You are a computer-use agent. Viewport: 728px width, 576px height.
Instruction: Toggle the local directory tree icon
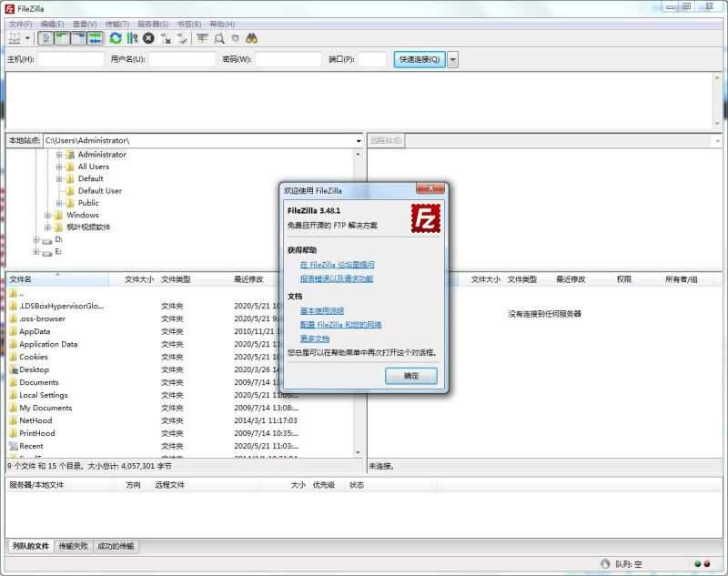pyautogui.click(x=60, y=38)
